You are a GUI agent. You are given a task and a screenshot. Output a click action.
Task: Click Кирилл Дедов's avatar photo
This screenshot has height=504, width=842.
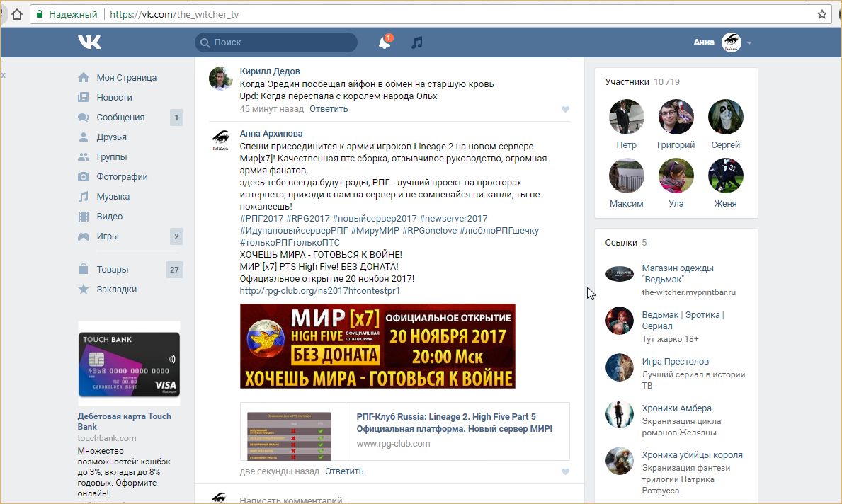tap(220, 79)
